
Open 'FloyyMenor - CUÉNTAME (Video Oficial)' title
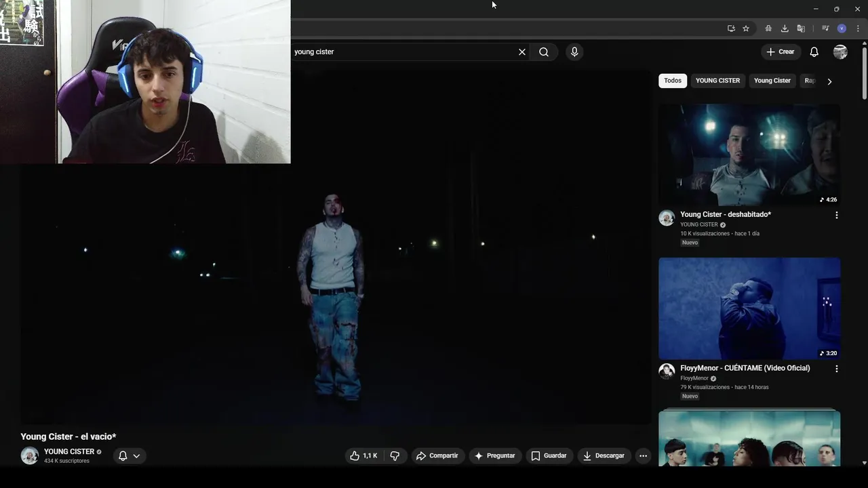745,368
